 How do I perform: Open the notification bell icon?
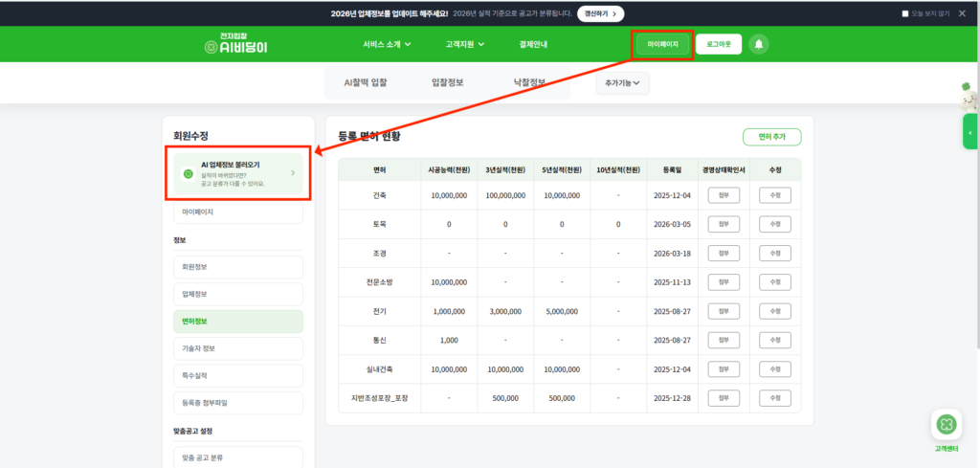pyautogui.click(x=759, y=44)
